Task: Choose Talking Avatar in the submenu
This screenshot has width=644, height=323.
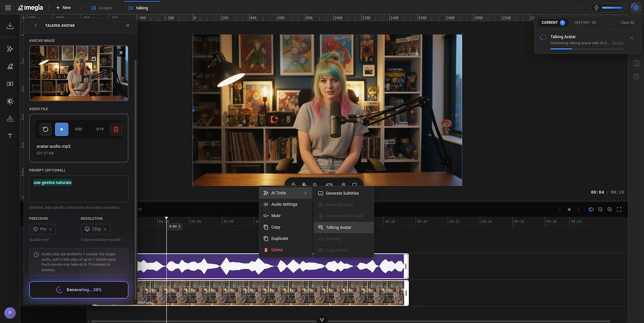Action: 338,227
